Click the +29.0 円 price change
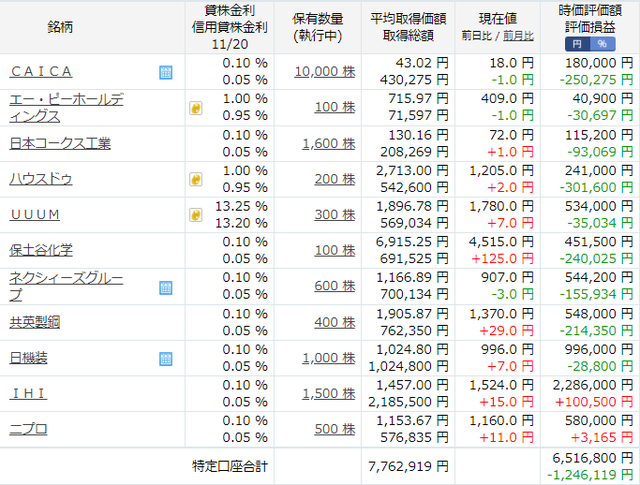640x485 pixels. [507, 330]
